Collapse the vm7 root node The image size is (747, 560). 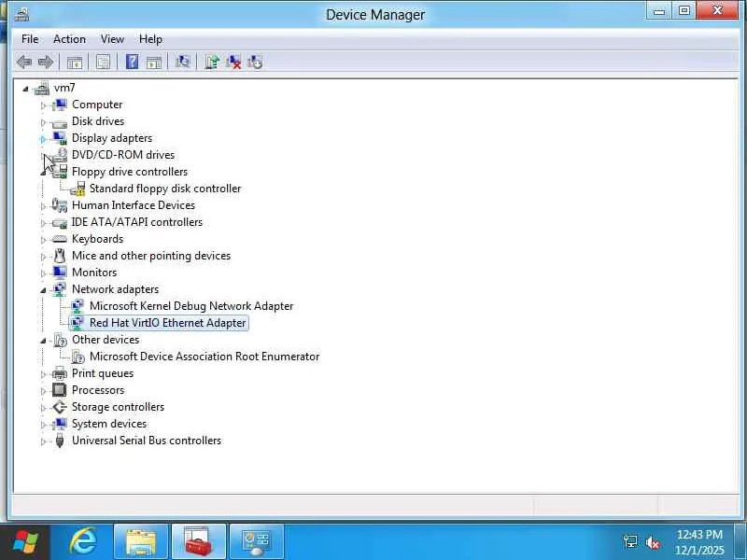26,89
